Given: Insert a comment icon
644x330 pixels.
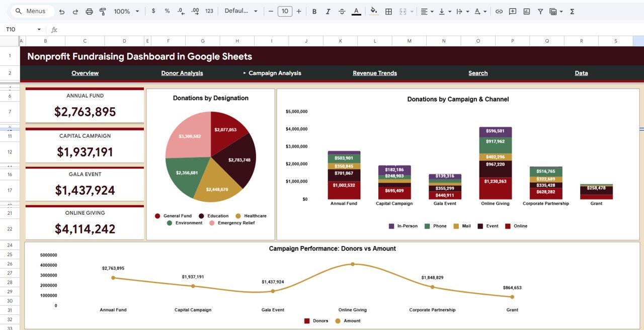Looking at the screenshot, I should click(x=512, y=11).
